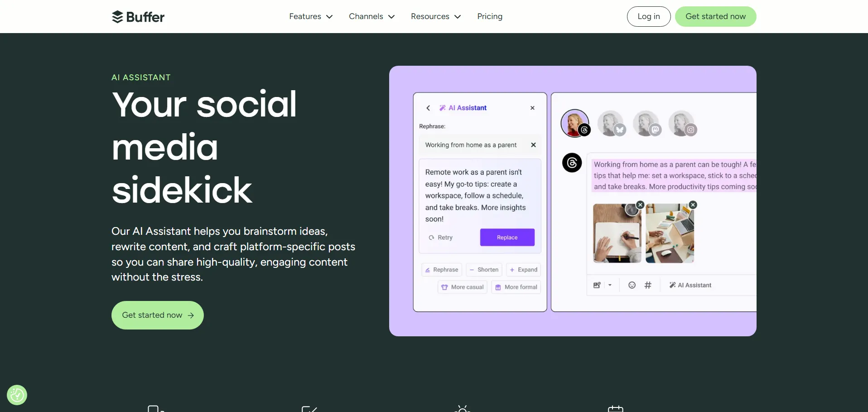This screenshot has height=412, width=868.
Task: Click the Buffer logo in header
Action: pyautogui.click(x=138, y=17)
